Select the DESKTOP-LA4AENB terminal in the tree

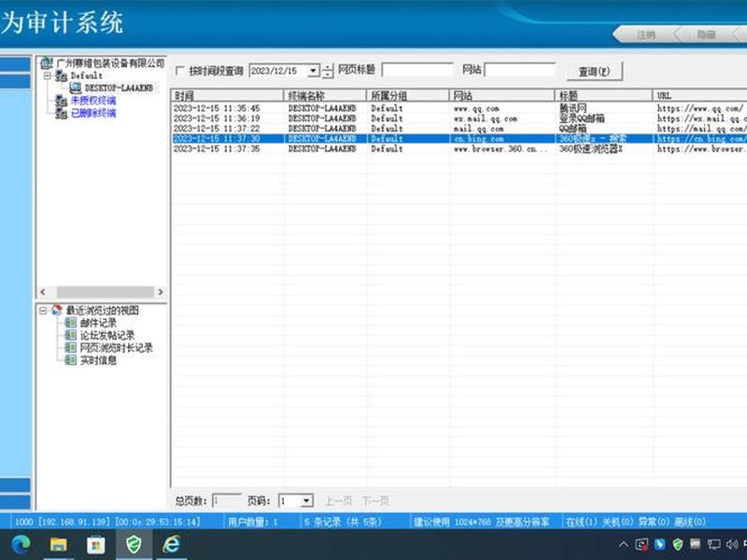click(119, 88)
